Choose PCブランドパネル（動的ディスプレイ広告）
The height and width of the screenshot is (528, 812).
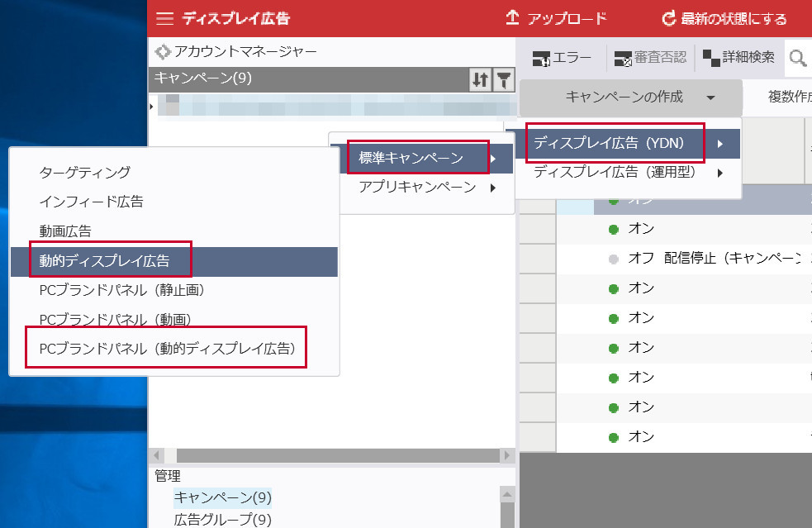tap(174, 349)
